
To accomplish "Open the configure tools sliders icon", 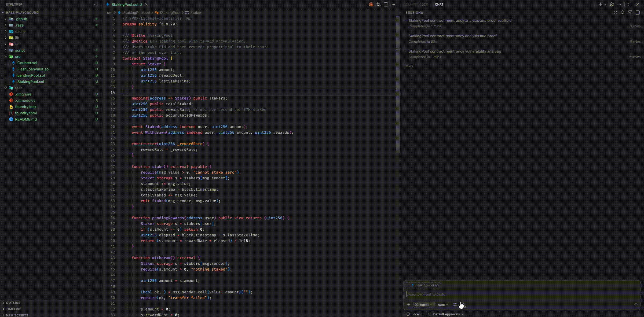I will [455, 305].
